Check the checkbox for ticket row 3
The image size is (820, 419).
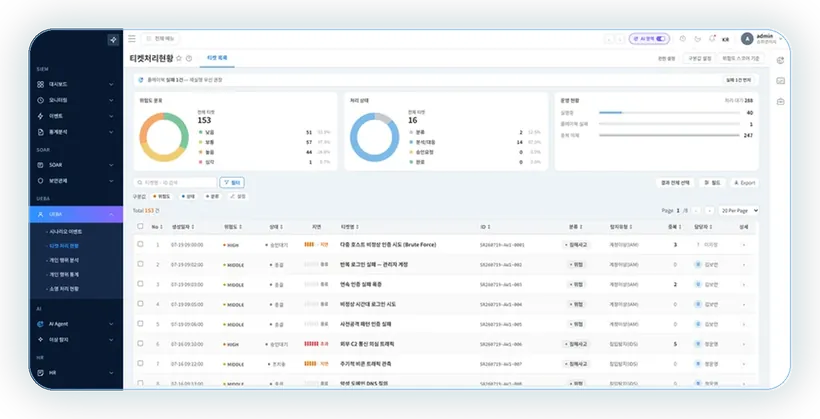pyautogui.click(x=140, y=284)
